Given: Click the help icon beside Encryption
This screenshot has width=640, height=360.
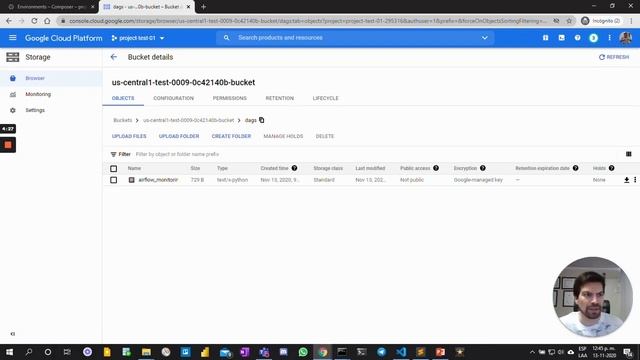Looking at the screenshot, I should point(483,168).
